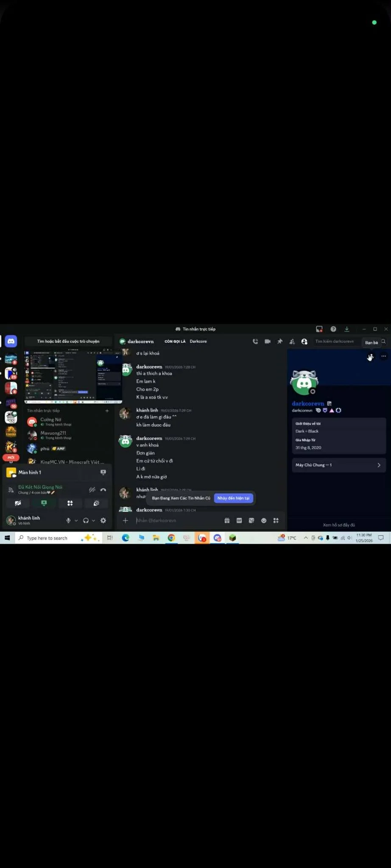The width and height of the screenshot is (391, 868).
Task: Open phú direct message
Action: 68,448
